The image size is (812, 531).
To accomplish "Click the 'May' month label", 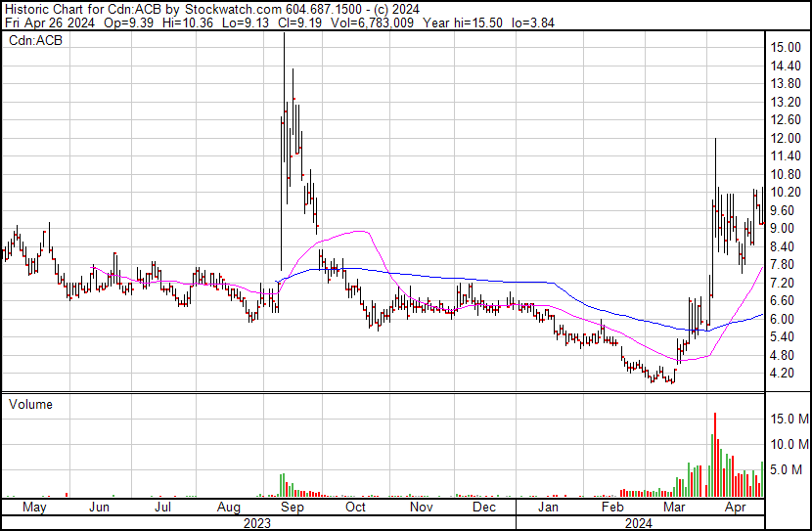I will [x=34, y=508].
